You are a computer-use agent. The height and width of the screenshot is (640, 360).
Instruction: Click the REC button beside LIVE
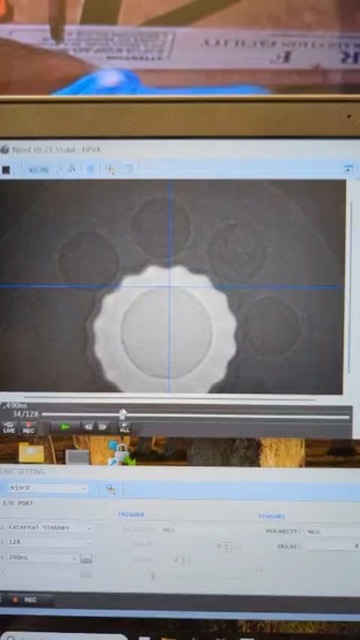point(28,427)
